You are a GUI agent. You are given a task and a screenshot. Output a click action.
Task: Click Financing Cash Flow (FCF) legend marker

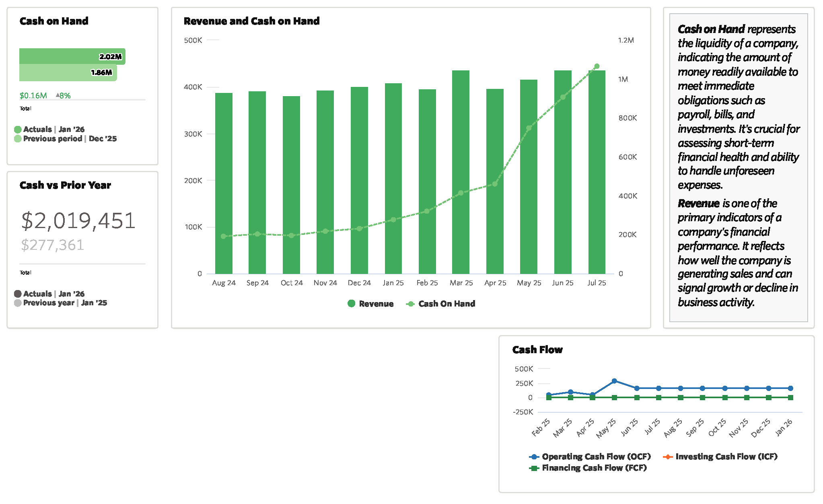pos(534,468)
